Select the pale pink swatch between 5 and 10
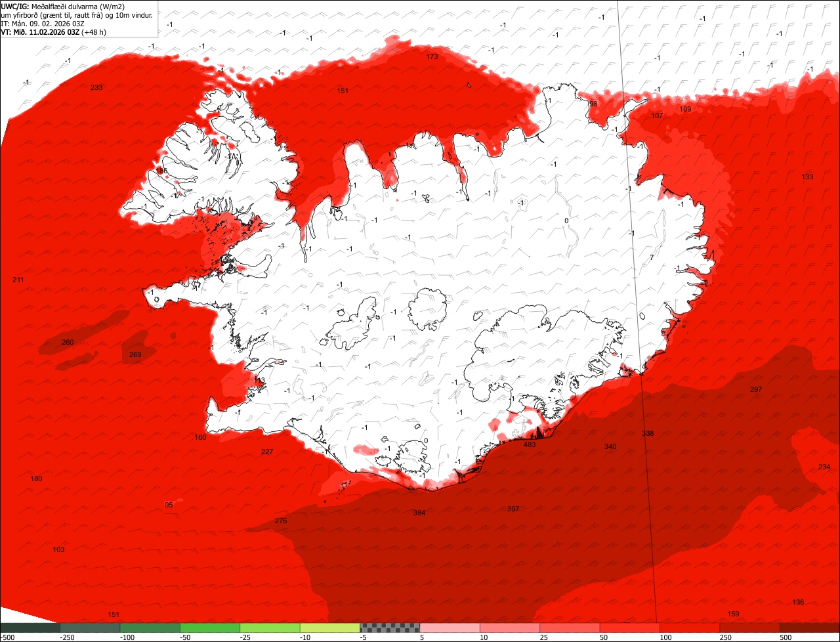 coord(450,628)
